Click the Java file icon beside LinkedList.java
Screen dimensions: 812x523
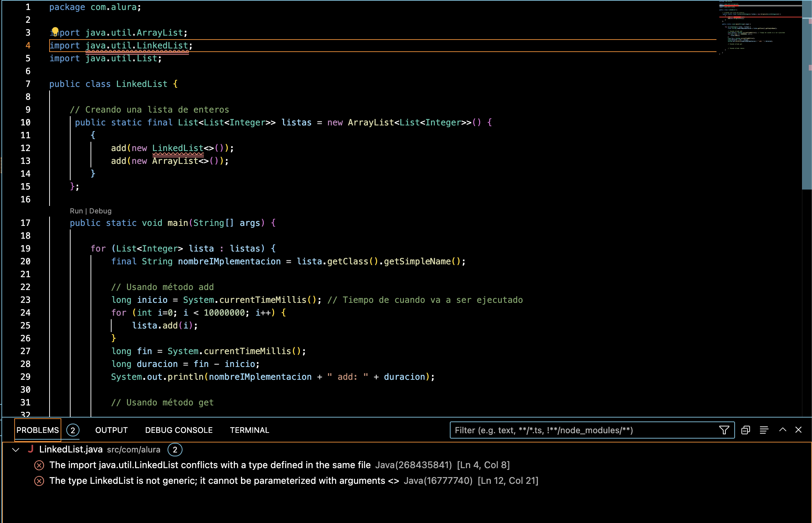(31, 449)
